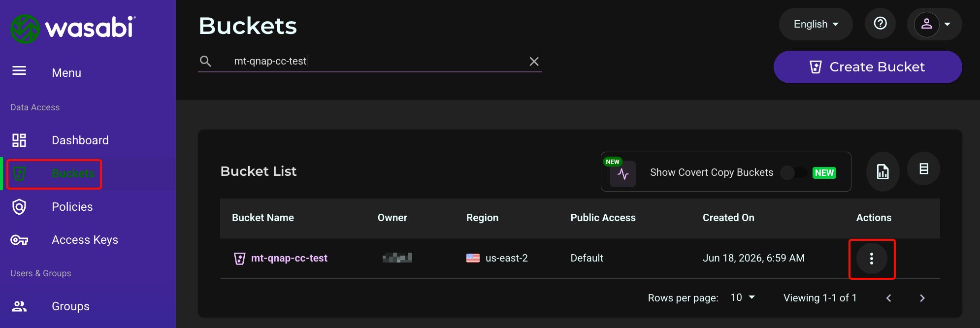Open Groups in sidebar
The height and width of the screenshot is (328, 980).
71,306
